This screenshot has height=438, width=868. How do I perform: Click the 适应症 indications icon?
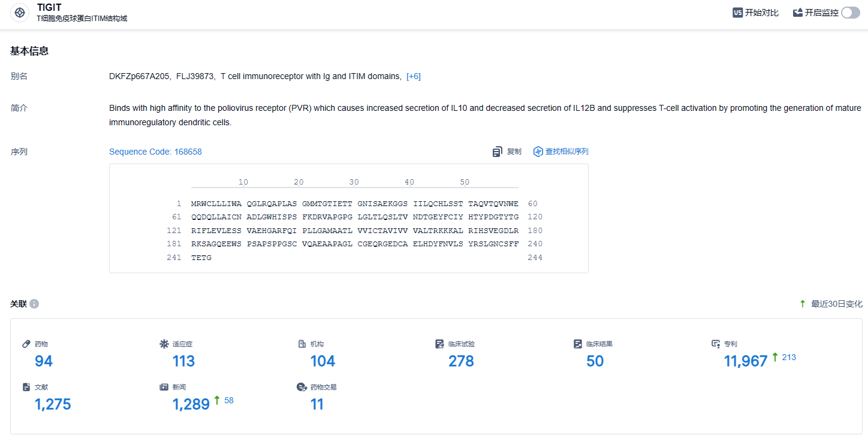pyautogui.click(x=164, y=344)
